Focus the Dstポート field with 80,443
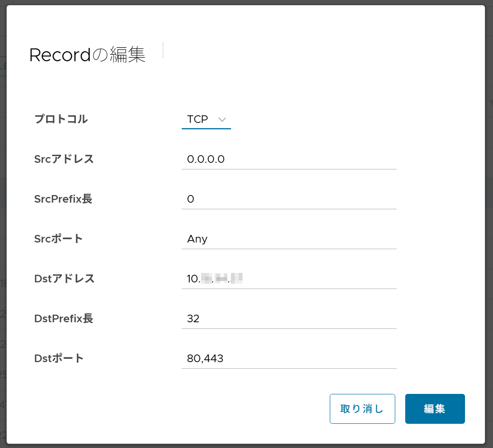Image resolution: width=493 pixels, height=448 pixels. point(288,359)
